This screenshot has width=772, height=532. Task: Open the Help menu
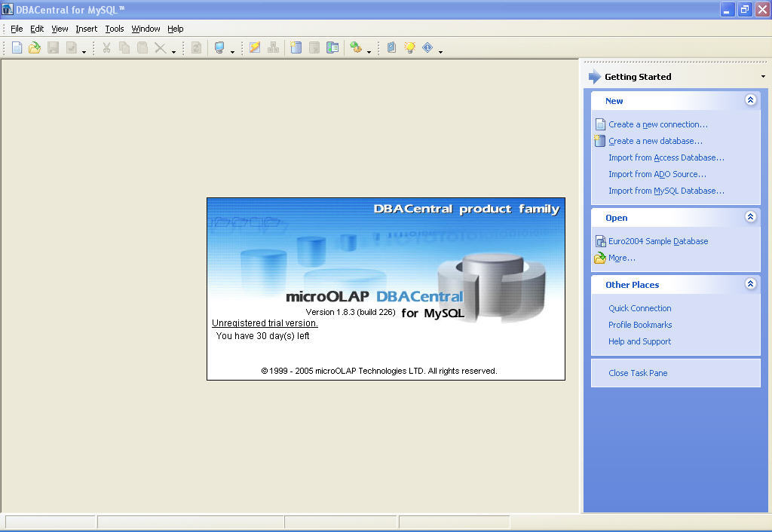coord(175,29)
